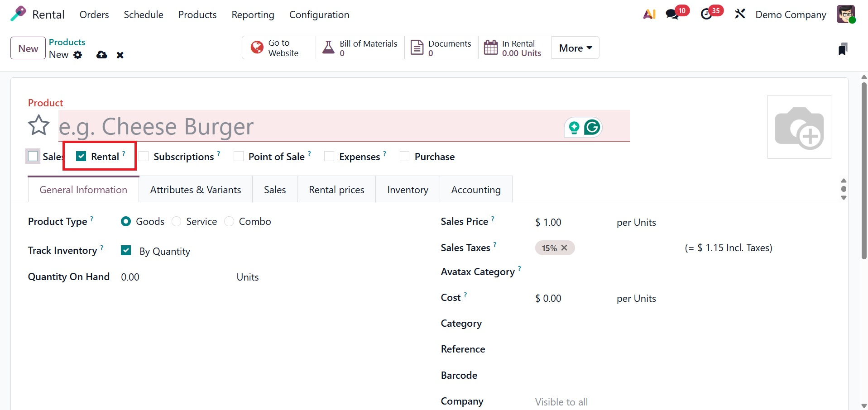
Task: Click the Go to Website button
Action: [278, 48]
